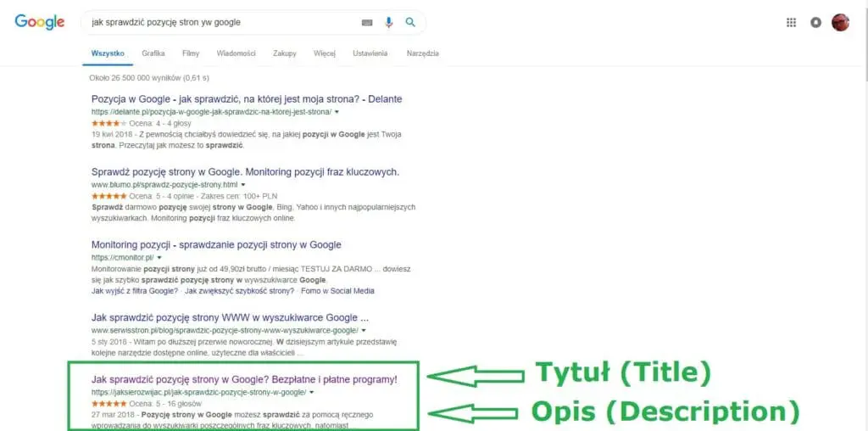Open sitelink 'Fomo w Social Media'
This screenshot has height=431, width=868.
[338, 291]
